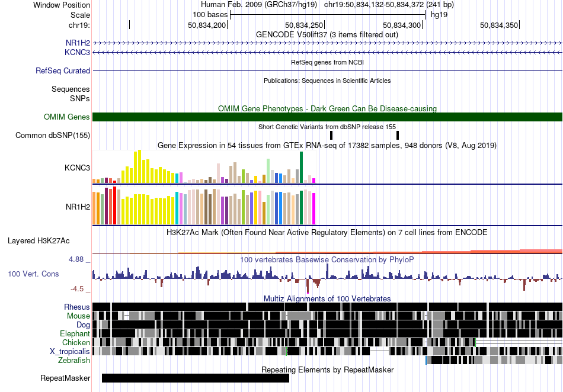Click the chr19:50,834,132-50,834,372 position text
The width and height of the screenshot is (563, 392).
coord(389,5)
